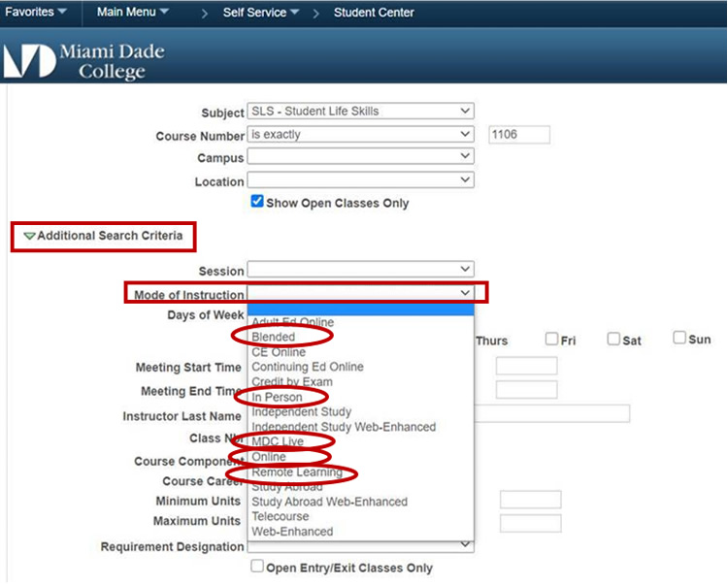Close the Mode of Instruction dropdown arrow

[465, 293]
